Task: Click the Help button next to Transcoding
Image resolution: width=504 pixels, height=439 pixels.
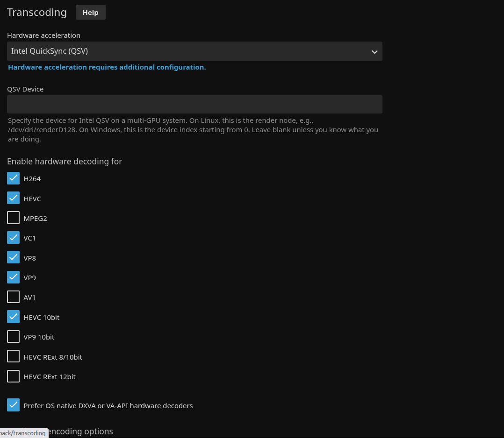Action: pyautogui.click(x=90, y=13)
